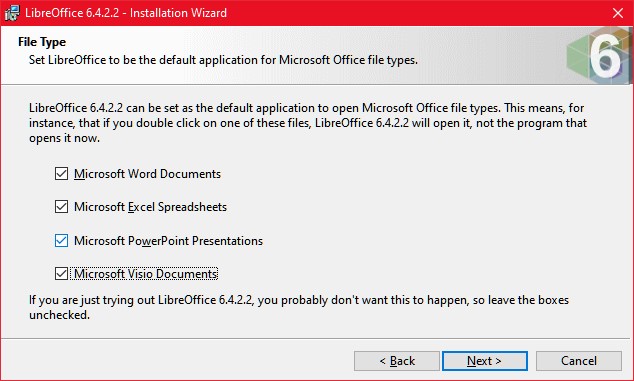Close the Installation Wizard window
Screen dimensions: 634x381
617,13
